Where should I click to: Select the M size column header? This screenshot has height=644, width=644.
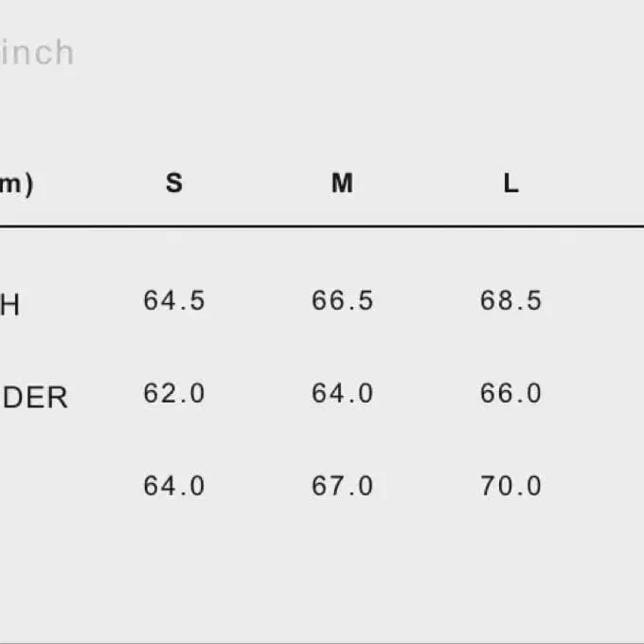(x=342, y=184)
